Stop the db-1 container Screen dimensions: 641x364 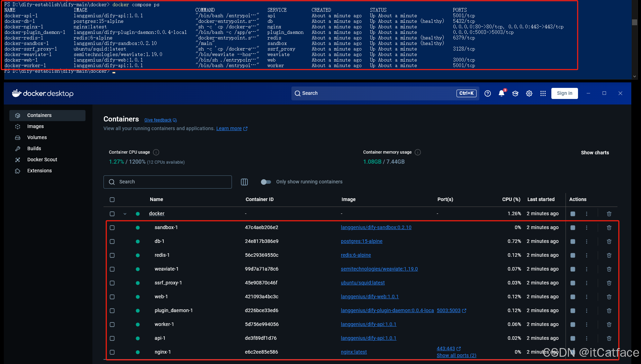click(573, 242)
